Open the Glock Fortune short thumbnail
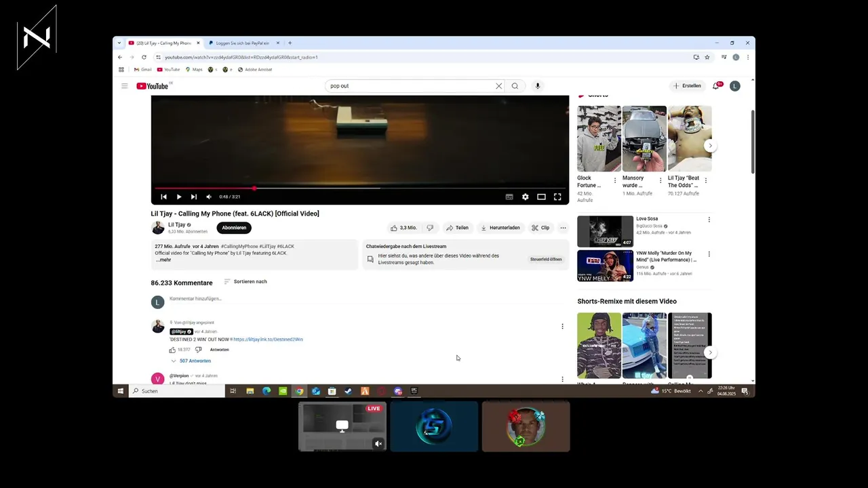 [x=599, y=138]
